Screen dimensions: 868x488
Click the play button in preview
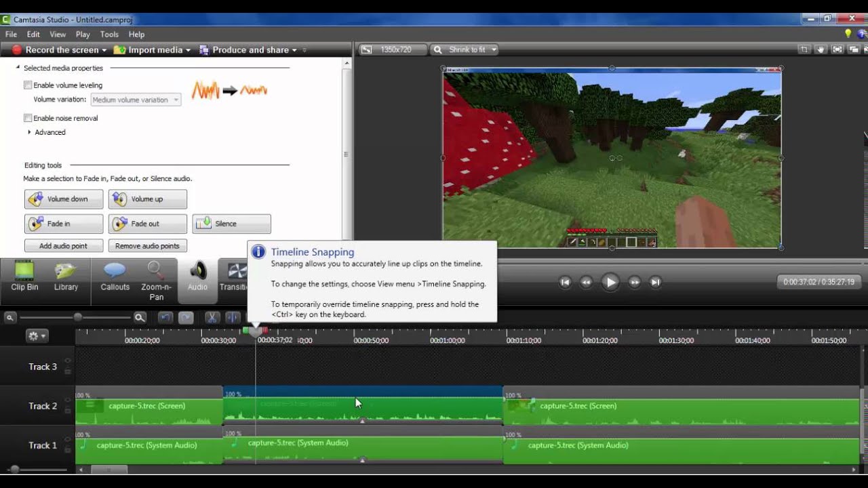click(610, 282)
